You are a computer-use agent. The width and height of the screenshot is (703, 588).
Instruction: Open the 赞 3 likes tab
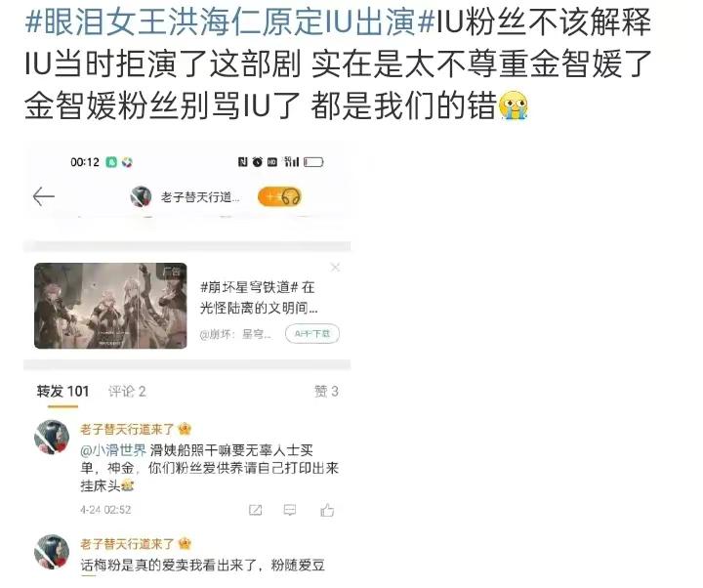[x=326, y=392]
